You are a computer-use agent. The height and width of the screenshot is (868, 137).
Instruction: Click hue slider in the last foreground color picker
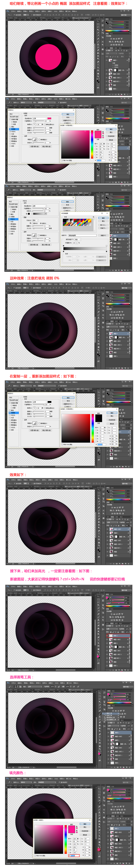tap(66, 839)
